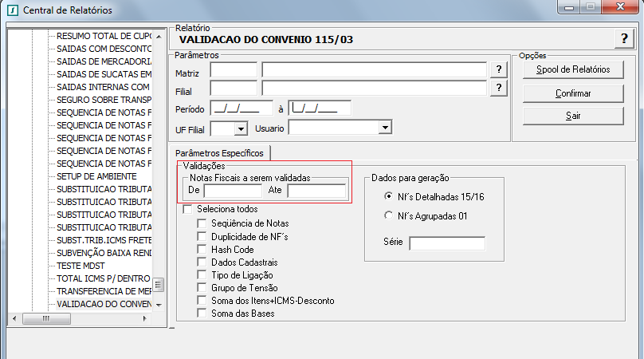Image resolution: width=644 pixels, height=359 pixels.
Task: Click the report list vertical scrollbar thumb
Action: point(159,285)
